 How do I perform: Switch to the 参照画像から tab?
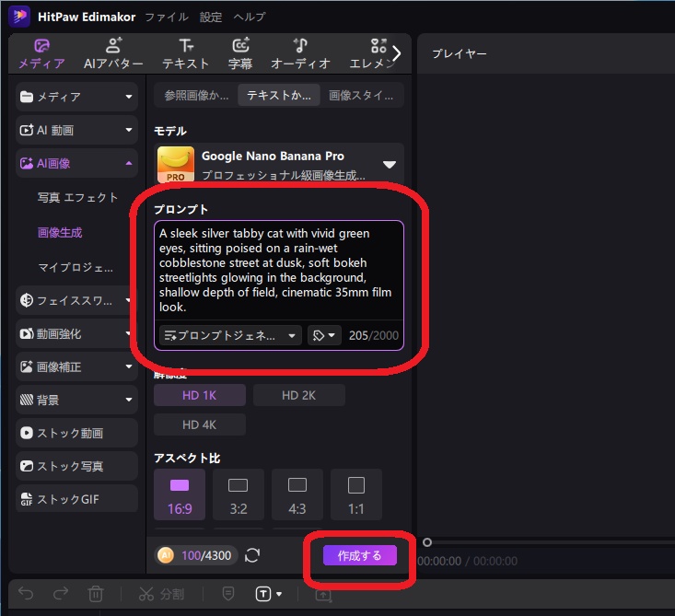196,95
